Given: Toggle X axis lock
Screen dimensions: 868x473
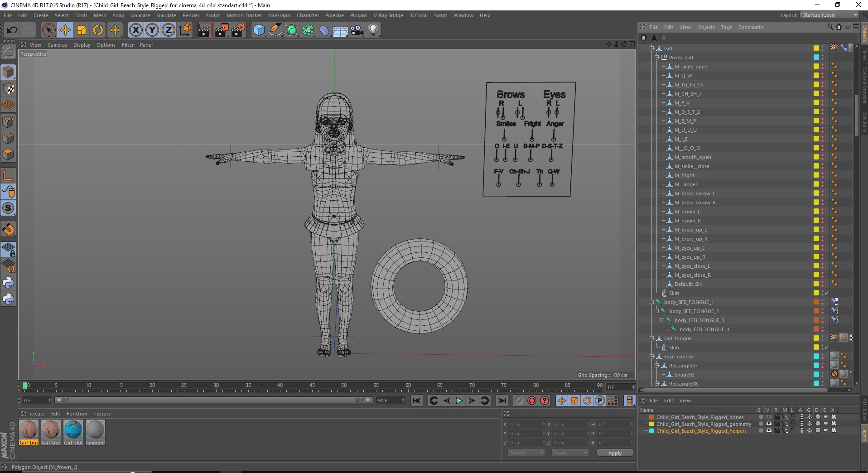Looking at the screenshot, I should (x=135, y=30).
